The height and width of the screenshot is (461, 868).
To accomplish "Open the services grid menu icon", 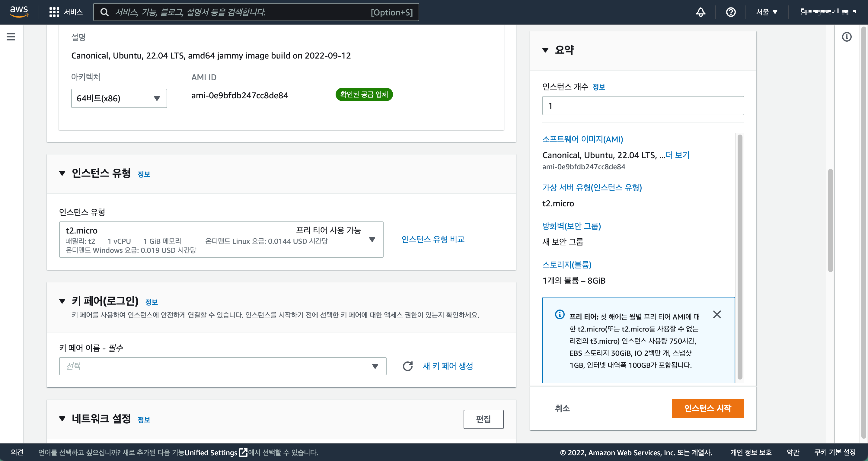I will [54, 12].
